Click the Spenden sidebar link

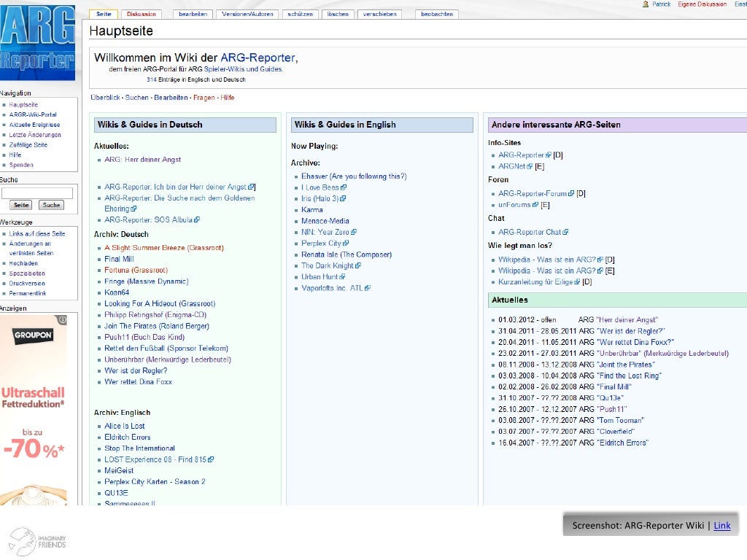point(21,165)
